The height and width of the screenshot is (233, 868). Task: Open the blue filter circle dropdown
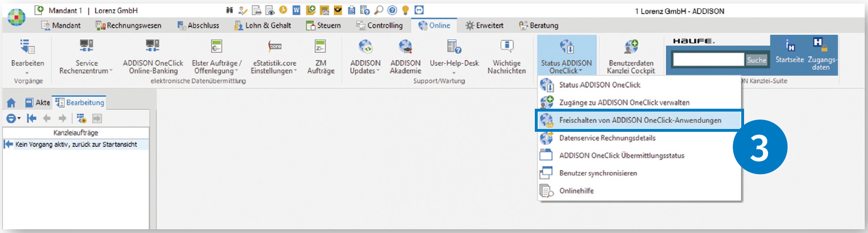pyautogui.click(x=13, y=119)
